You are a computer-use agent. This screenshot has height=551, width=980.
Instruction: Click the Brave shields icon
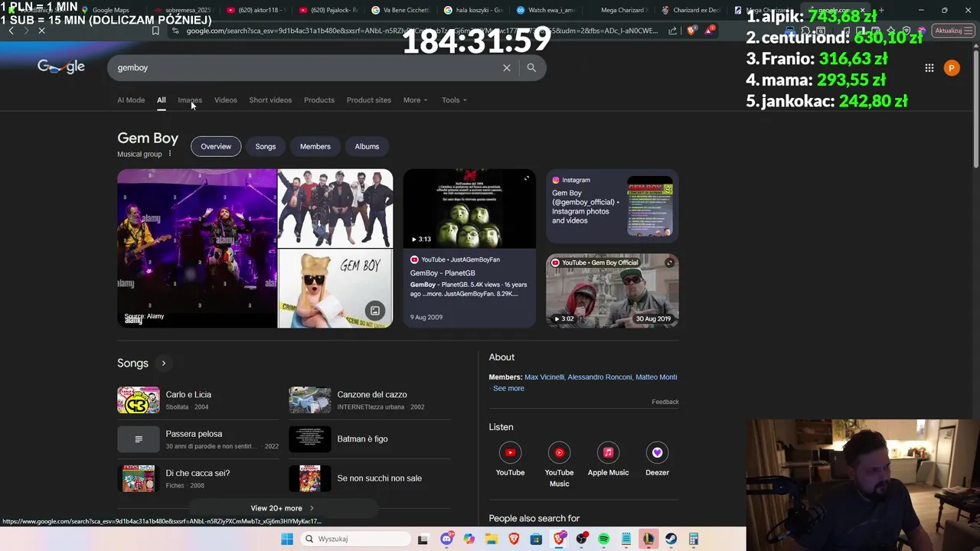coord(691,31)
